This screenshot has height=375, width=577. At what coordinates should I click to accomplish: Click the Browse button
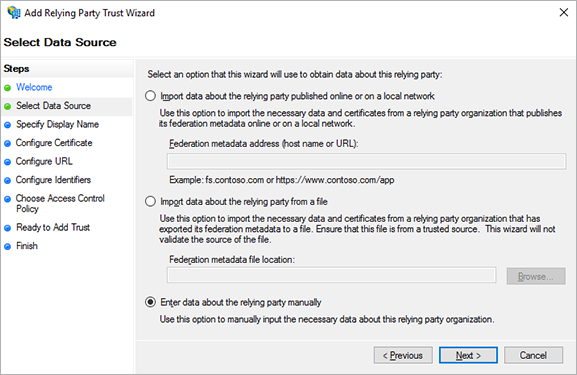tap(536, 276)
